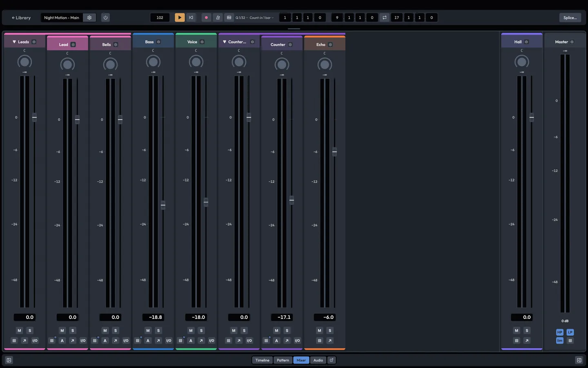588x368 pixels.
Task: Switch to the Timeline tab
Action: pyautogui.click(x=263, y=360)
